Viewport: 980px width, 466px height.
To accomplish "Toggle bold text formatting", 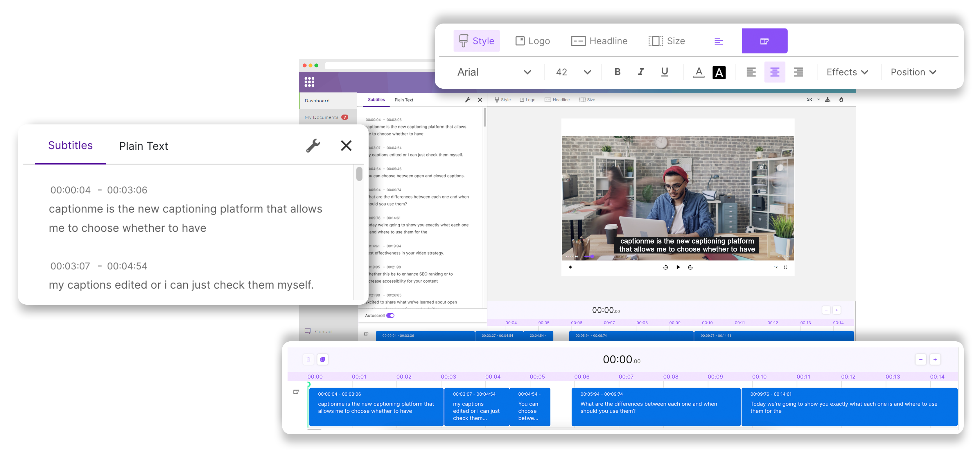I will pyautogui.click(x=618, y=72).
